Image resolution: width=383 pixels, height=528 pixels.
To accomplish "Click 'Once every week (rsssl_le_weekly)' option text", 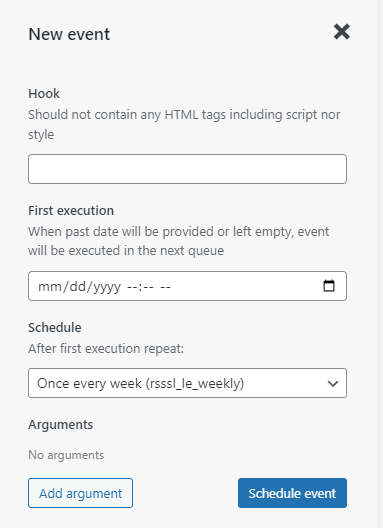I will [140, 383].
